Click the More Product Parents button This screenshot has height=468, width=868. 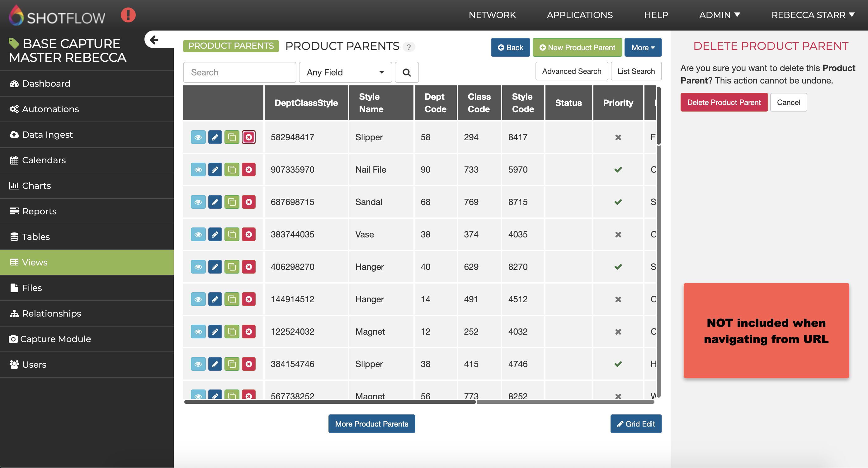click(371, 424)
